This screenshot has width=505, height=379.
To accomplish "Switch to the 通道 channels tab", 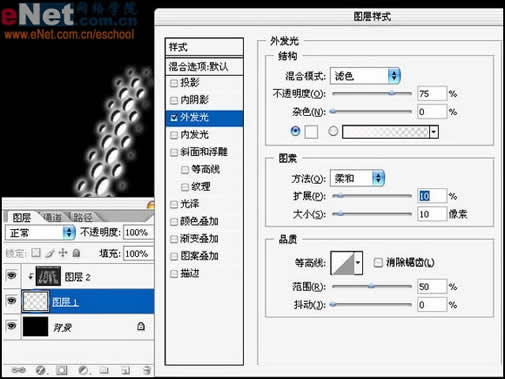I will pos(52,218).
